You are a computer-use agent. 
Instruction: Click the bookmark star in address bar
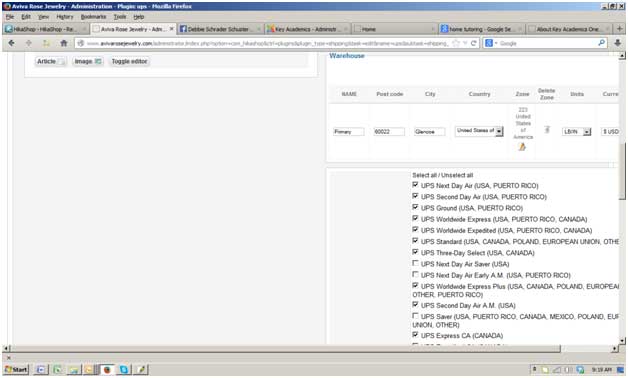click(x=456, y=43)
